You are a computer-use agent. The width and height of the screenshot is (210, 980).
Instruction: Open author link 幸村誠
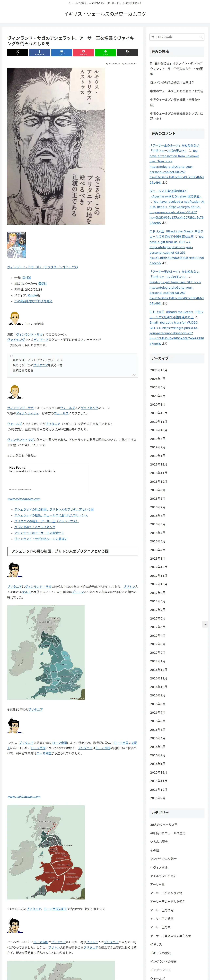pyautogui.click(x=27, y=278)
